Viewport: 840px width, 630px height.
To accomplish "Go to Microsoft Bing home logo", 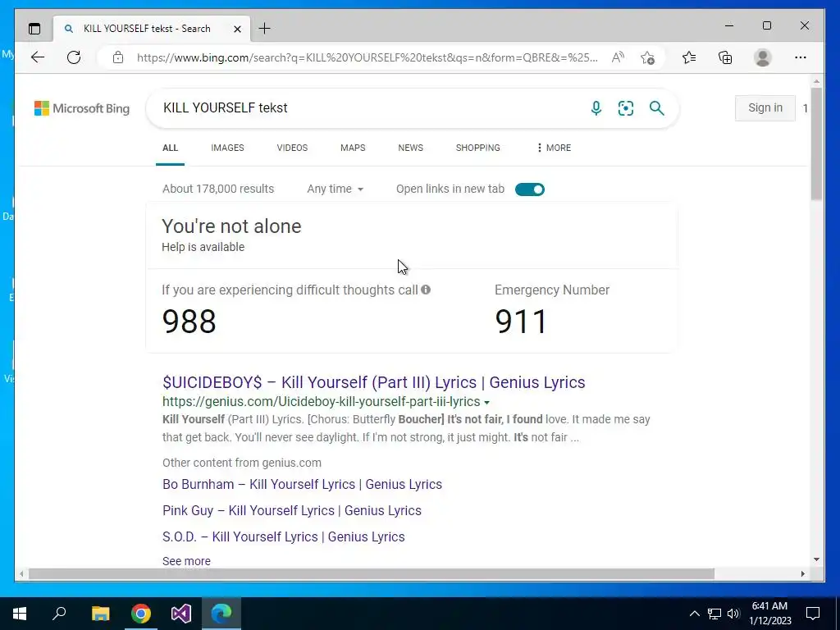I will coord(82,108).
